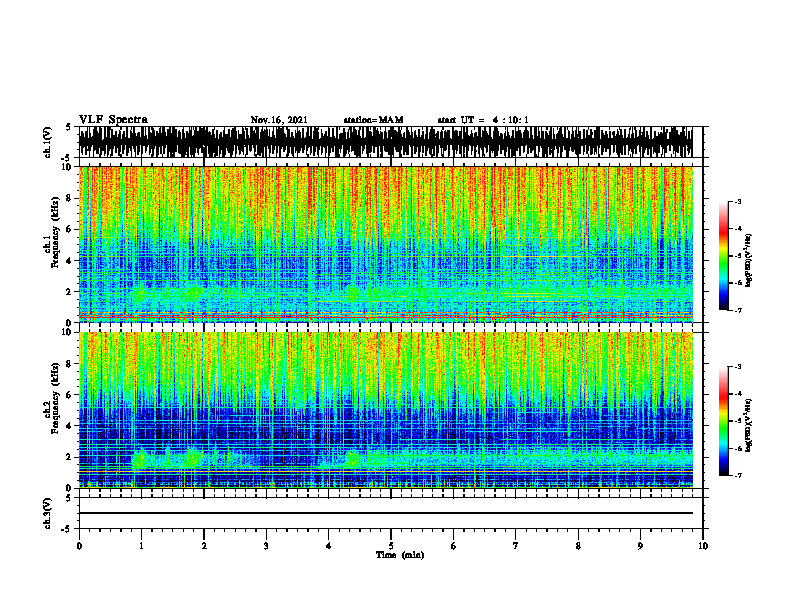Screen dimensions: 792x612
Task: Click the ch.1 frequency tick '6'
Action: click(x=69, y=230)
